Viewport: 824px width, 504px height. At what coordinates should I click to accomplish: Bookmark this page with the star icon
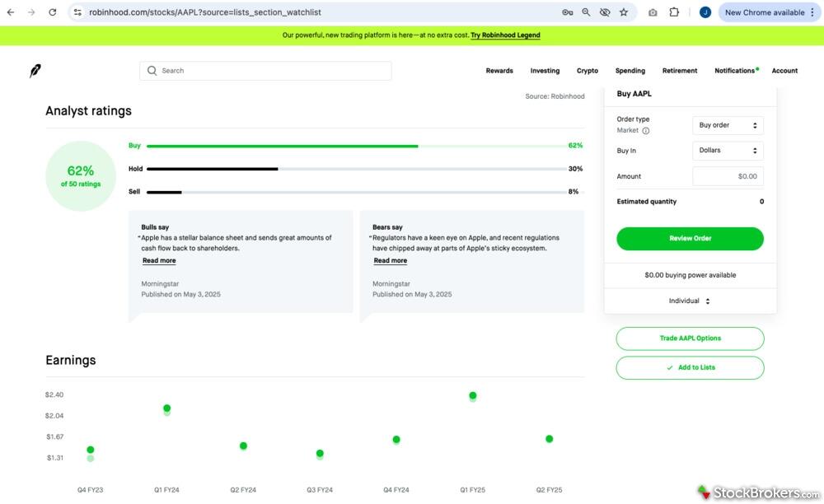click(x=624, y=12)
